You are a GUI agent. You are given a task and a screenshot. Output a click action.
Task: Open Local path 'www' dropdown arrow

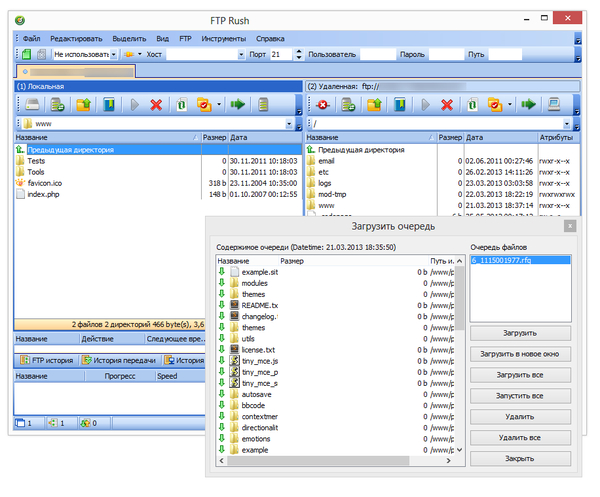click(x=289, y=124)
